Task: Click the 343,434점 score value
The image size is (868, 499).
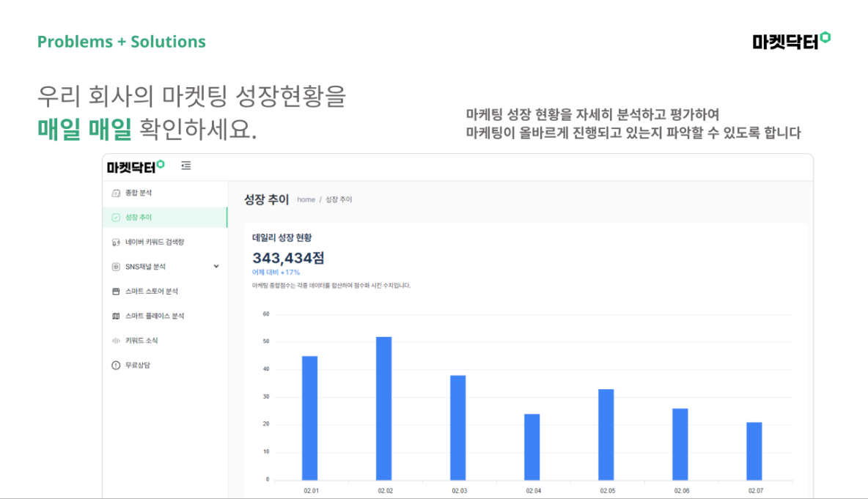Action: (x=288, y=258)
